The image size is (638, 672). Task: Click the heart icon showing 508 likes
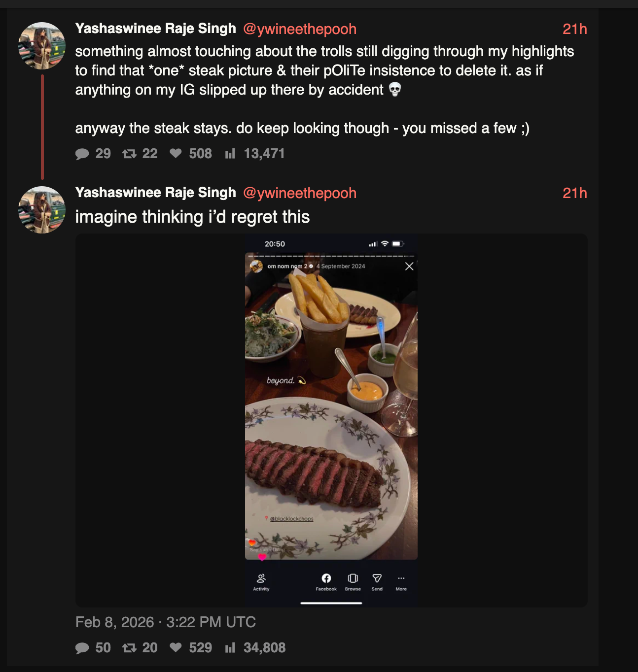point(176,154)
